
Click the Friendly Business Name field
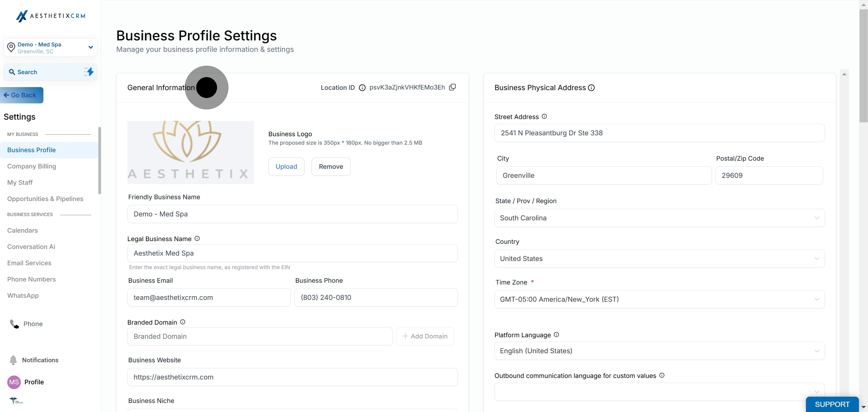pos(292,214)
